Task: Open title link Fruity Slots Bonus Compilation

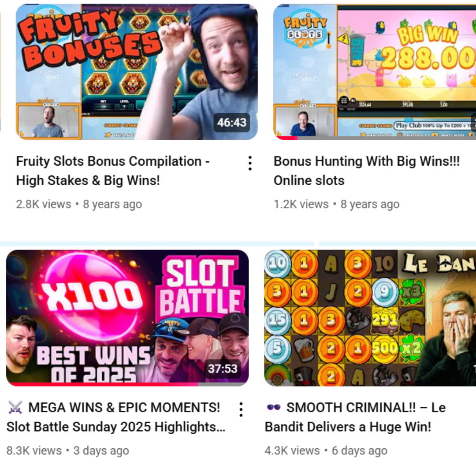Action: pyautogui.click(x=113, y=171)
